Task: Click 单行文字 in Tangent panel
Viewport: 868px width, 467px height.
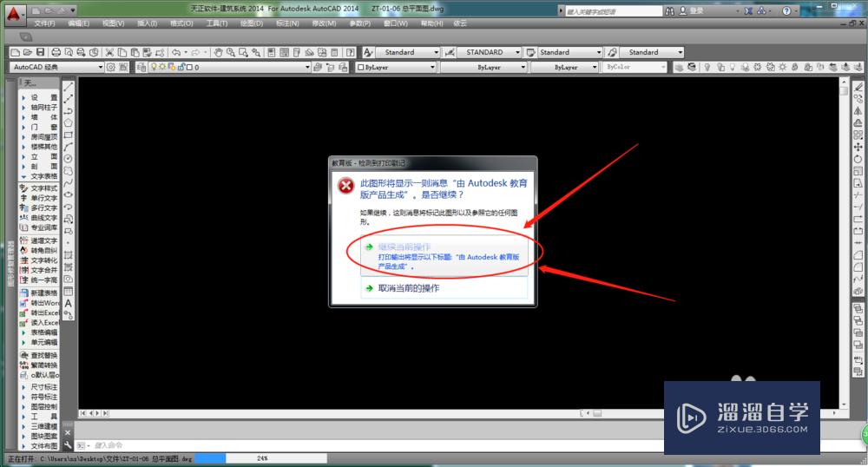Action: tap(39, 198)
